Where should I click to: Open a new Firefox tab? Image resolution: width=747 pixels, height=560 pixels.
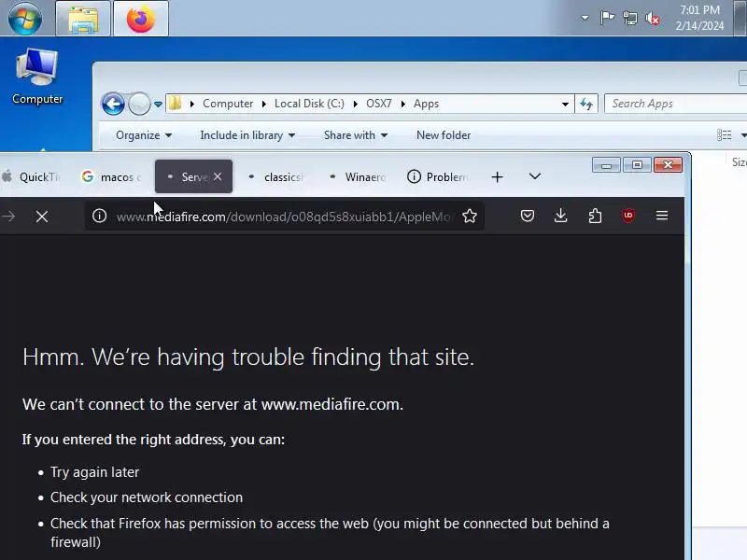tap(497, 177)
